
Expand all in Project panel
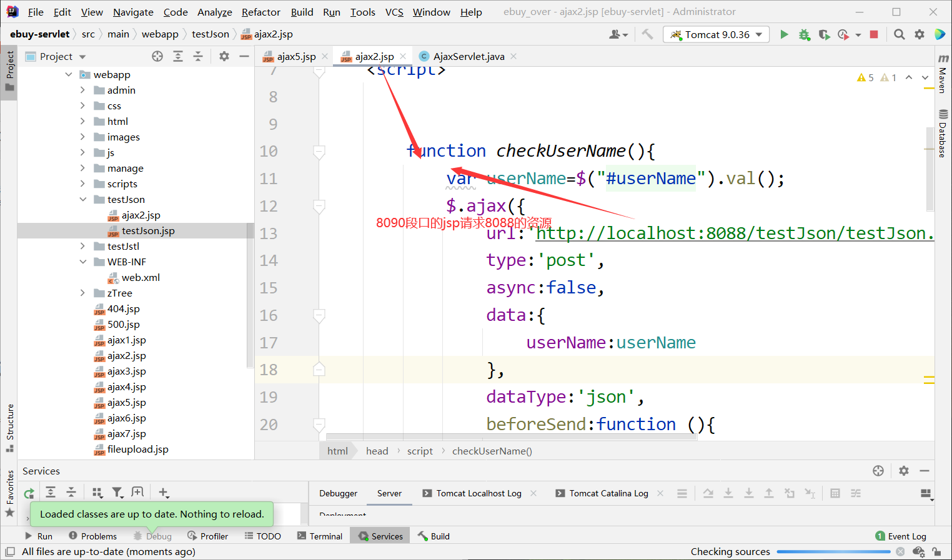pos(178,56)
